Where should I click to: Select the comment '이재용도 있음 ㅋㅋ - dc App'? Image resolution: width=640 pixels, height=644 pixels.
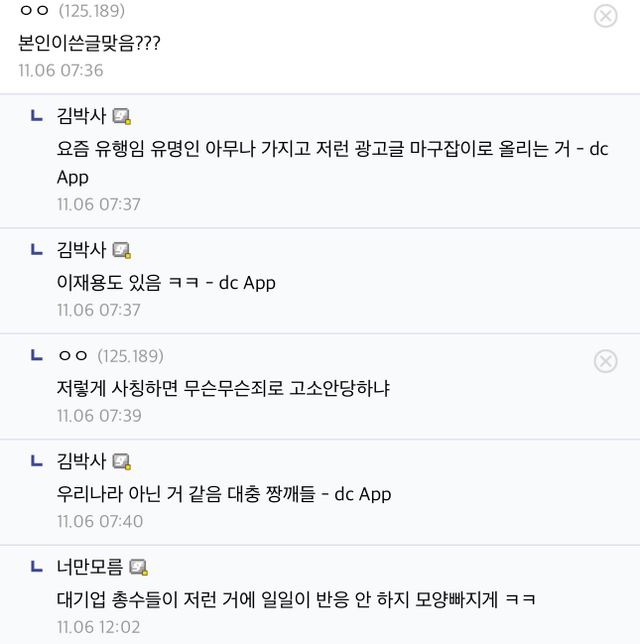click(x=166, y=283)
